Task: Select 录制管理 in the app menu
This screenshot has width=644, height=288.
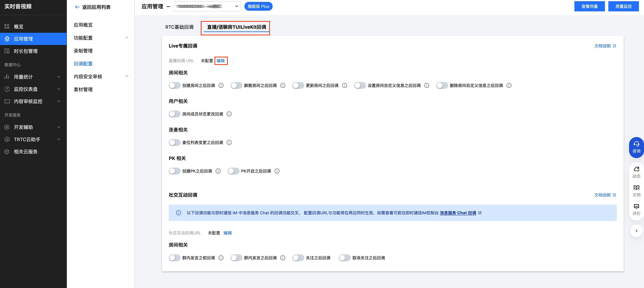Action: (x=83, y=51)
